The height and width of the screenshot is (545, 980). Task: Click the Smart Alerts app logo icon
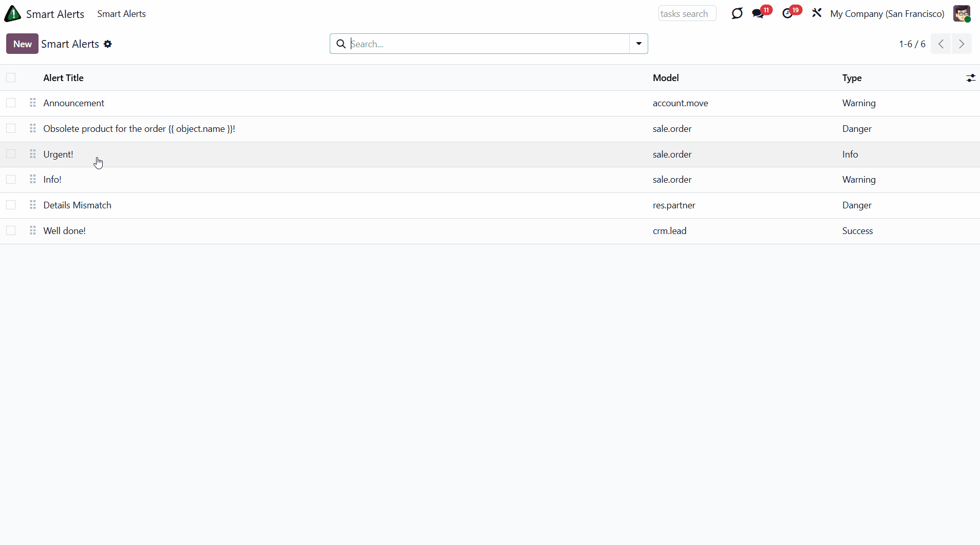(13, 14)
